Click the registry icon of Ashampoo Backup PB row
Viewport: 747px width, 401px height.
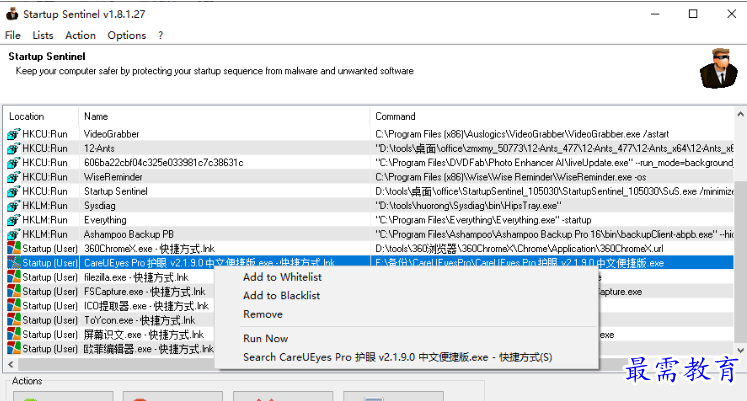(x=14, y=234)
